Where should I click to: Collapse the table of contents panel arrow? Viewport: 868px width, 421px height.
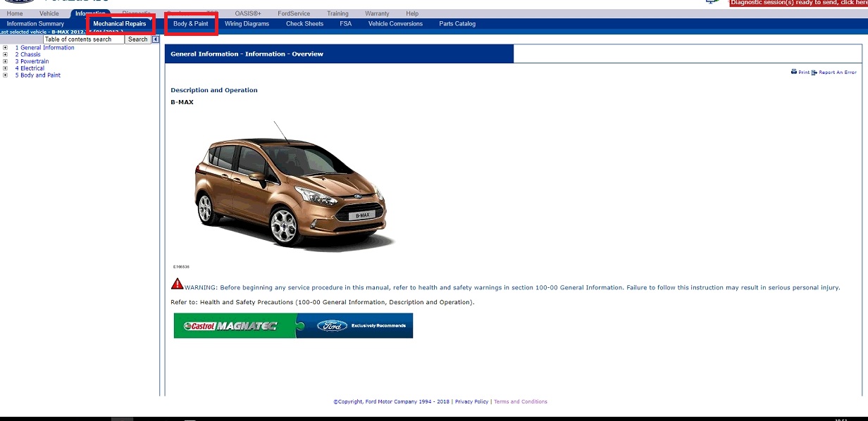(x=156, y=39)
